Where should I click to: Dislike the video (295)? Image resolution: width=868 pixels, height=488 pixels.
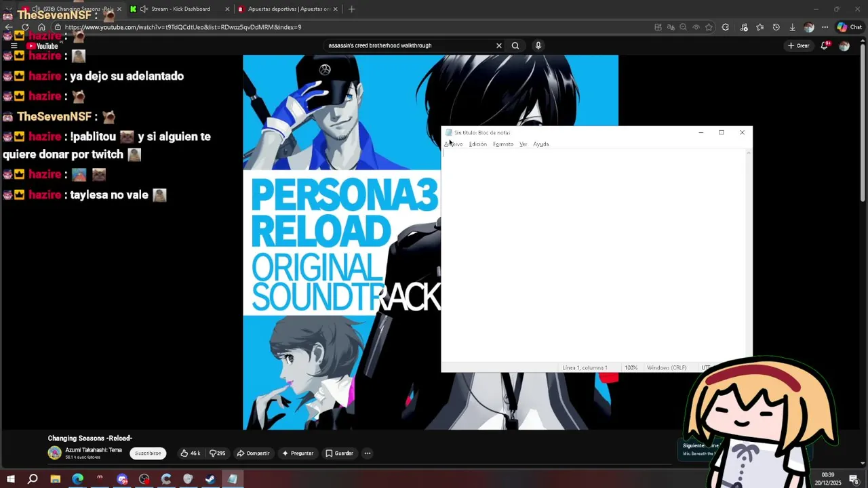pyautogui.click(x=218, y=453)
